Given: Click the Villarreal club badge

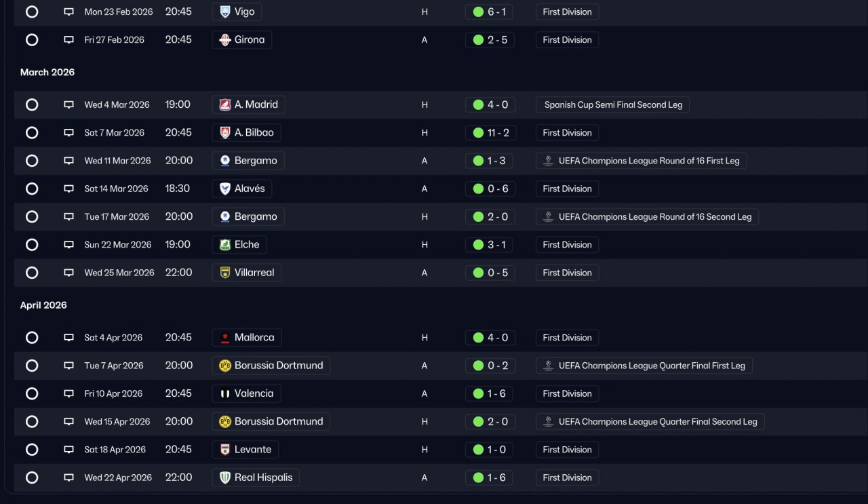Looking at the screenshot, I should 225,273.
